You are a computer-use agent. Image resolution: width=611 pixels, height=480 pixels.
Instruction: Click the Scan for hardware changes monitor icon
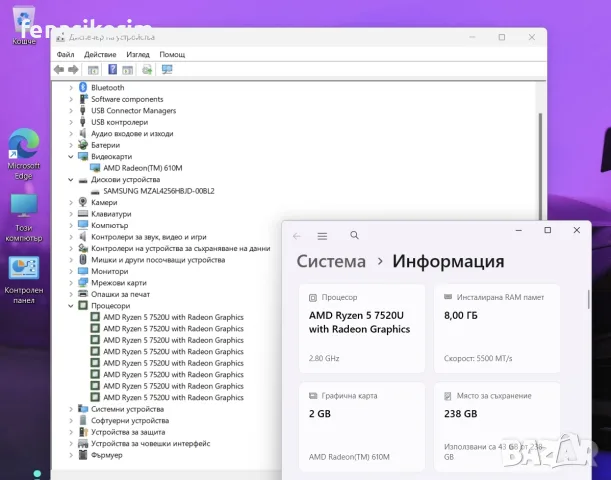pos(167,69)
